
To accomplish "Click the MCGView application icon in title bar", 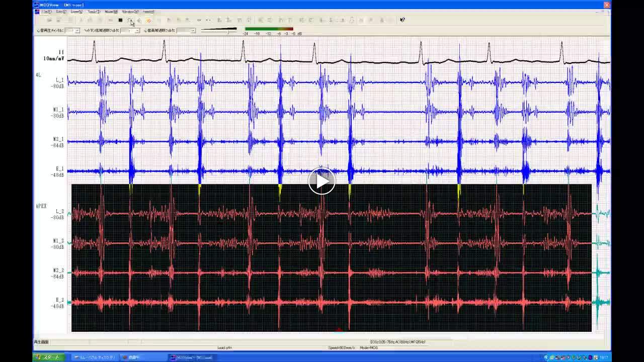I will [x=37, y=5].
